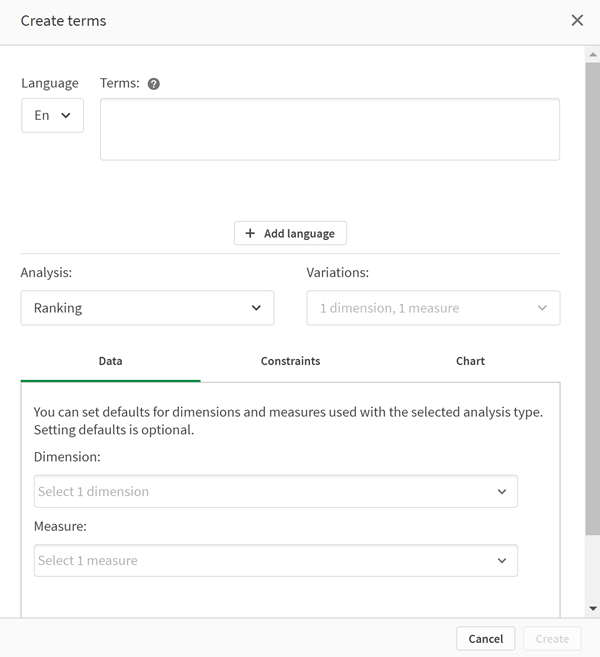The width and height of the screenshot is (600, 657).
Task: Click the vertical scrollbar thumb
Action: [592, 300]
